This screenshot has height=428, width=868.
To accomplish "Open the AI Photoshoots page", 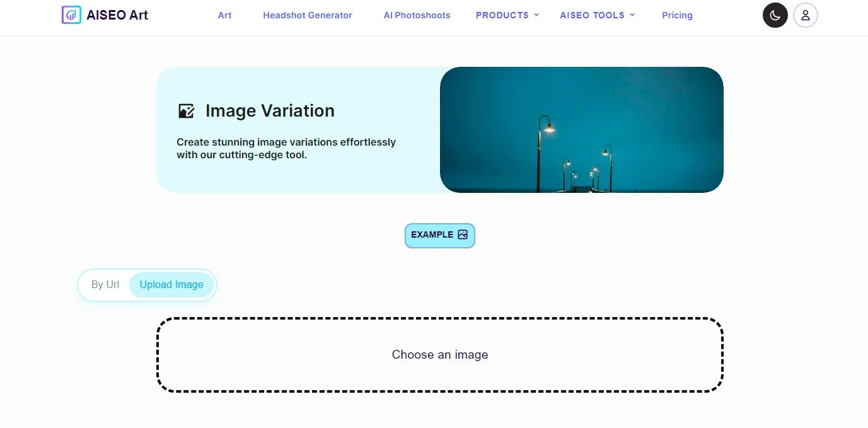I will [417, 15].
